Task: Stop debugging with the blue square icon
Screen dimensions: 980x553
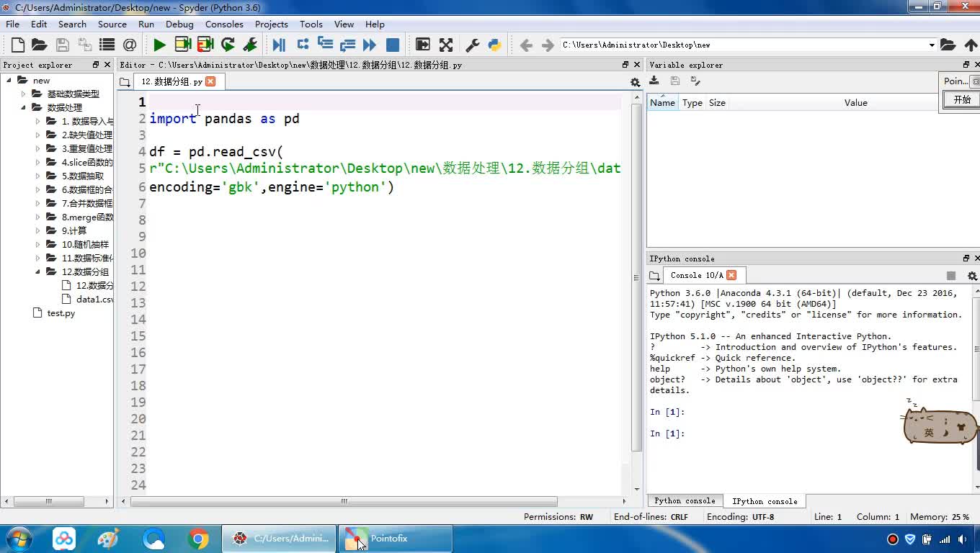Action: pos(393,45)
